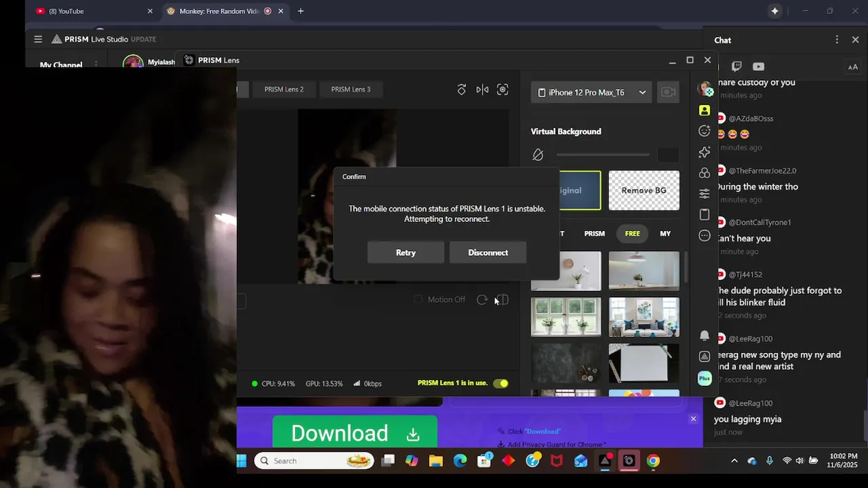The height and width of the screenshot is (488, 868).
Task: Open the three-circles color filter icon
Action: 705,173
